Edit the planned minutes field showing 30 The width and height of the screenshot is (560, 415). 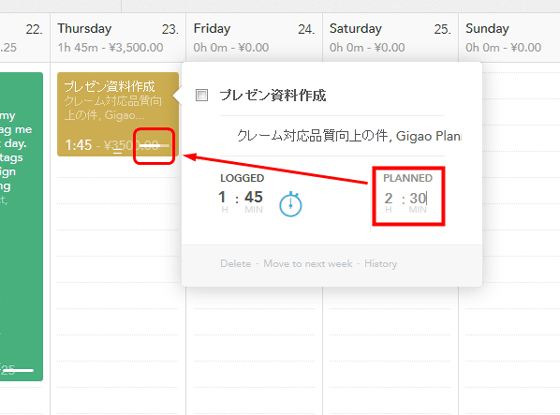(x=418, y=198)
